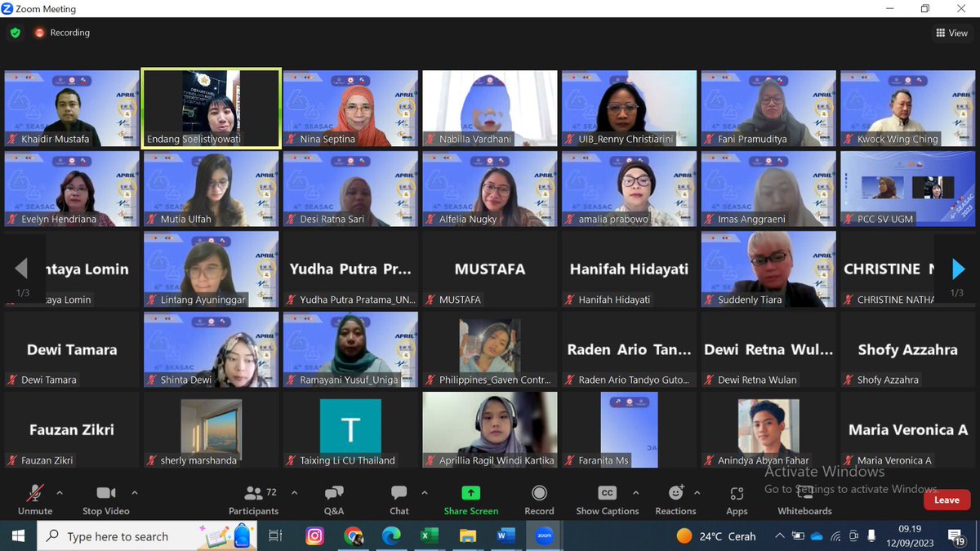Viewport: 980px width, 551px height.
Task: Click muted mic icon on Fani Pramuditya tile
Action: point(709,139)
